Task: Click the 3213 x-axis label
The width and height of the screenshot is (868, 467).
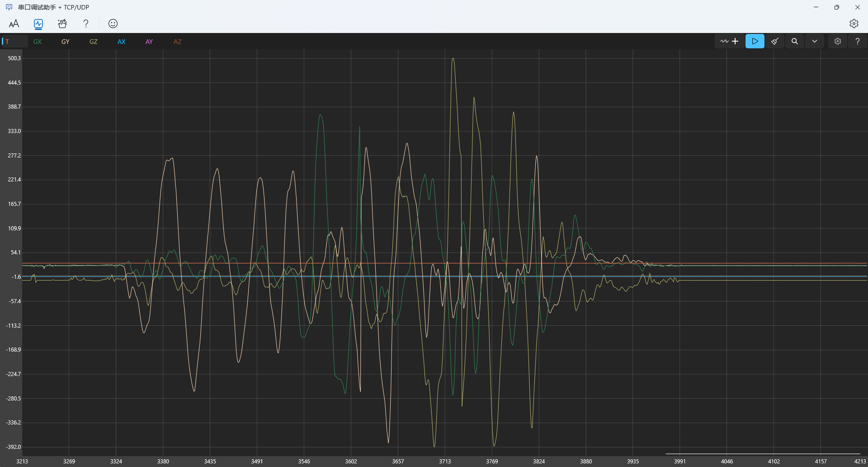Action: [22, 462]
